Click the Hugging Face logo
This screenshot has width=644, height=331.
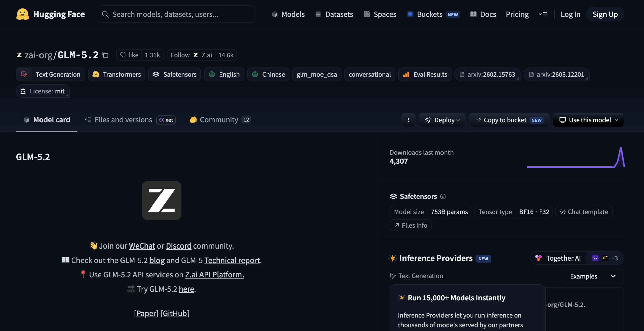pyautogui.click(x=50, y=14)
